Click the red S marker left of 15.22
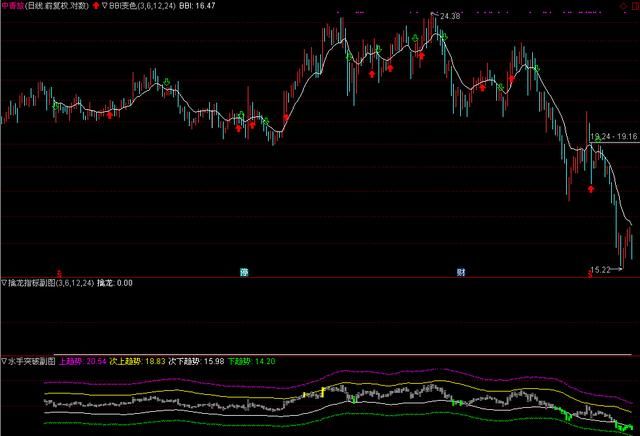640x436 pixels. pyautogui.click(x=590, y=273)
